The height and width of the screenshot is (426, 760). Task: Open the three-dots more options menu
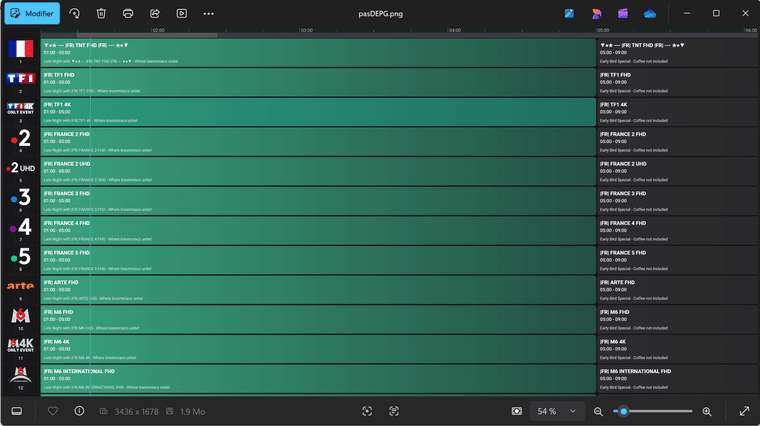click(x=208, y=14)
